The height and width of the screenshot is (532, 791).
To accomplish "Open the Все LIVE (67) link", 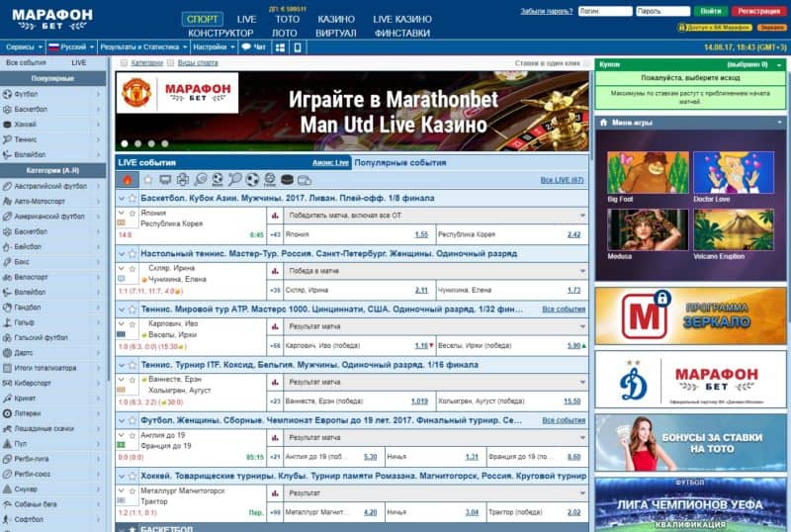I will tap(562, 180).
